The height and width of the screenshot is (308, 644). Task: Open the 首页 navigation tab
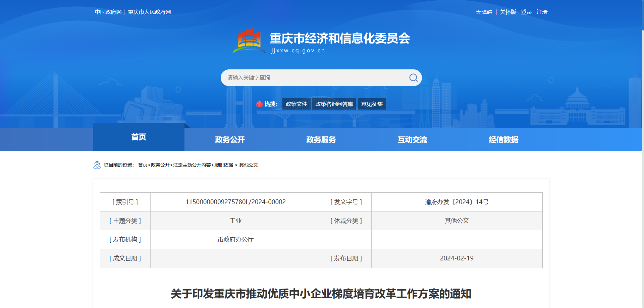pyautogui.click(x=139, y=137)
